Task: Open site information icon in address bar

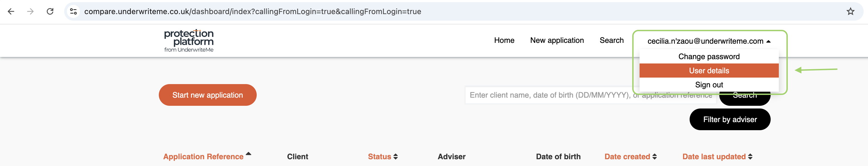Action: (73, 11)
